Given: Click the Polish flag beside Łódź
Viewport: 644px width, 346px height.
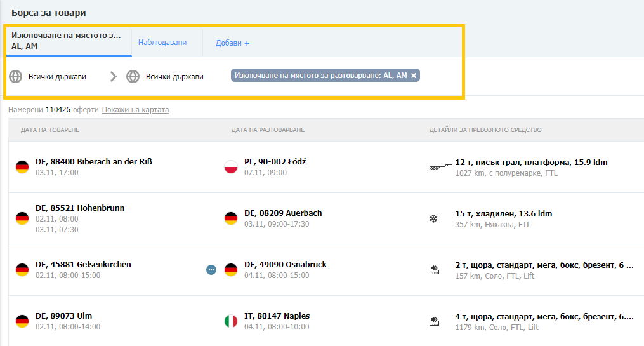Looking at the screenshot, I should click(231, 167).
